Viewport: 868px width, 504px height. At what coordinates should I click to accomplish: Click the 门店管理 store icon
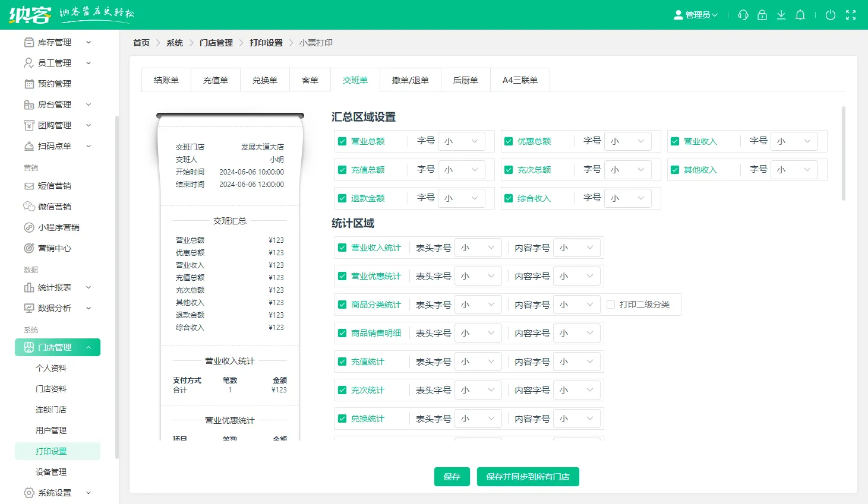[29, 347]
